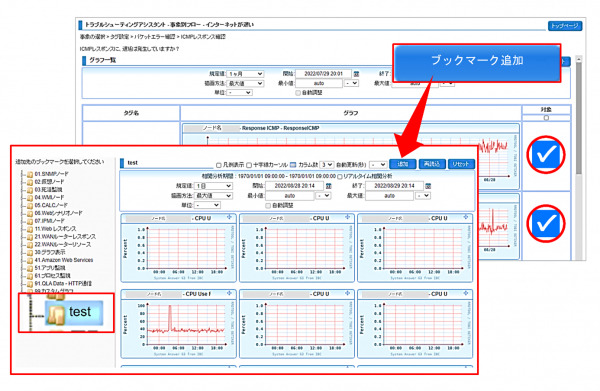
Task: Open the カラム数 dropdown showing 3
Action: tap(326, 165)
